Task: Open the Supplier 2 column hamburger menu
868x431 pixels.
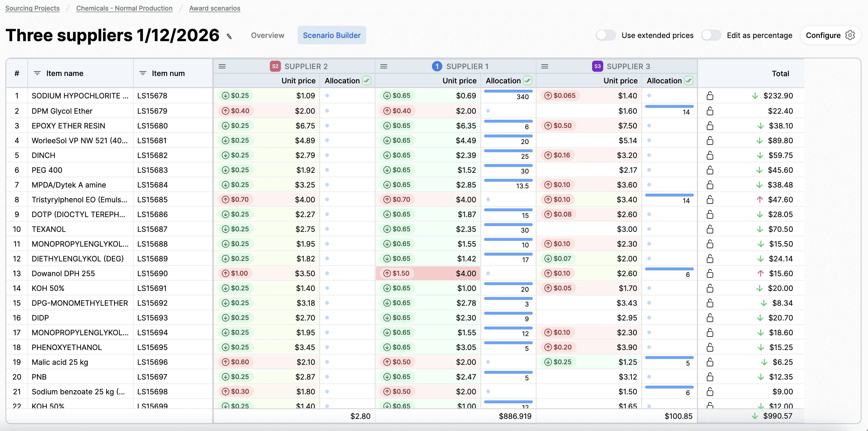Action: pos(222,66)
